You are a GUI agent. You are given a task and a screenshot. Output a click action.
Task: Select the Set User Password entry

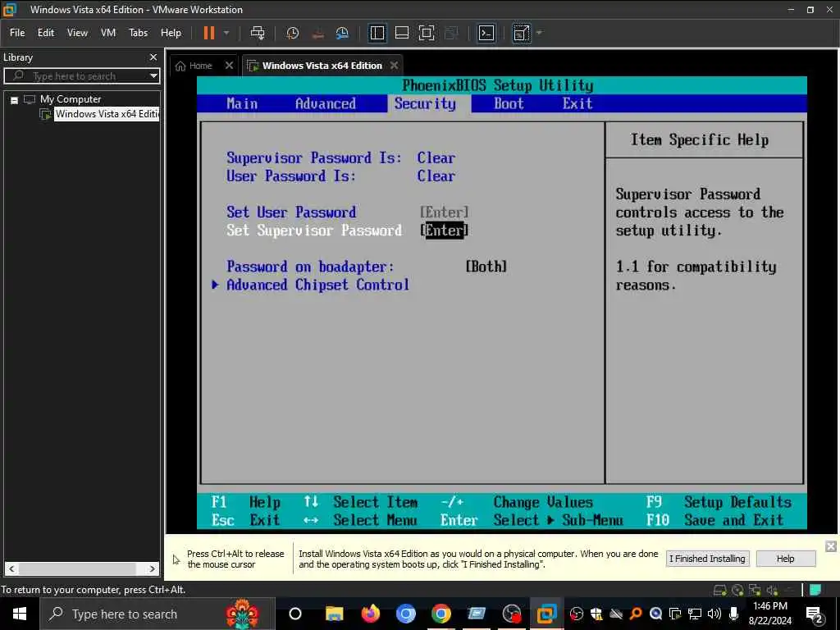click(291, 212)
